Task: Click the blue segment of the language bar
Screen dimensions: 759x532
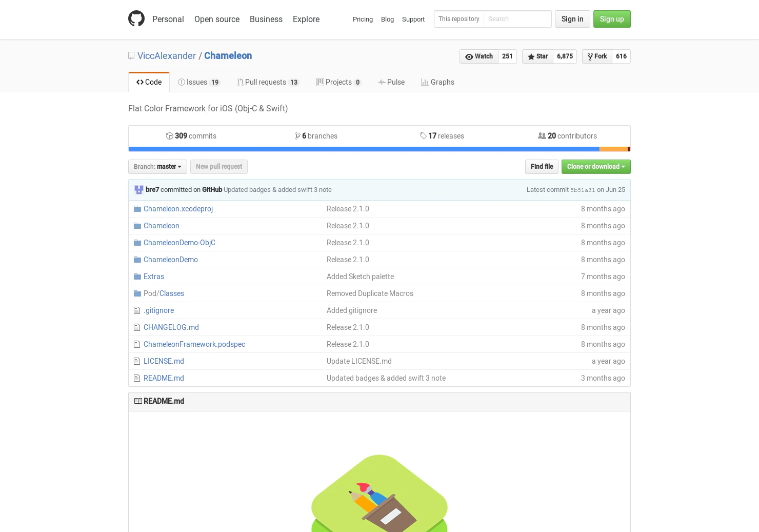Action: point(364,149)
